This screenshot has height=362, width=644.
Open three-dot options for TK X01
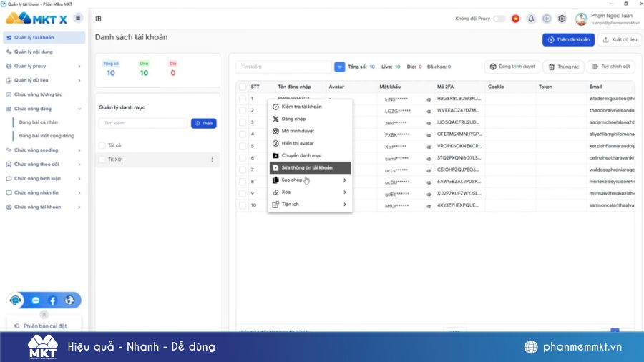click(x=212, y=160)
